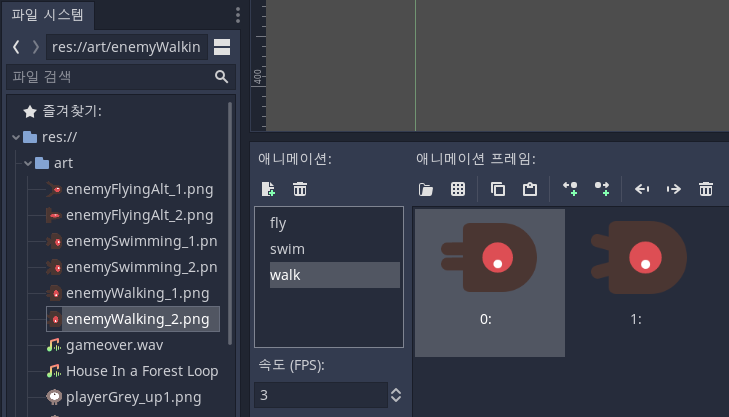Select the walk animation
Image resolution: width=729 pixels, height=417 pixels.
point(335,275)
